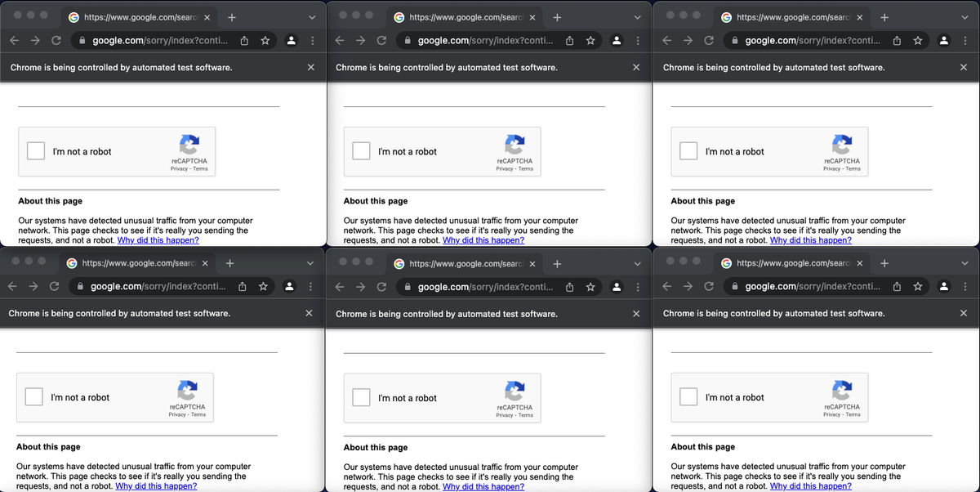This screenshot has height=492, width=980.
Task: Open "Why did this happen?" in the top-right window
Action: 811,240
